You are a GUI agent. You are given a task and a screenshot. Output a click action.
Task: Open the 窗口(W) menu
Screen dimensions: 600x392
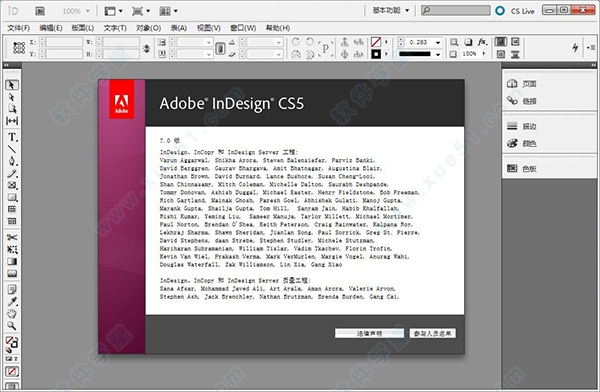243,28
